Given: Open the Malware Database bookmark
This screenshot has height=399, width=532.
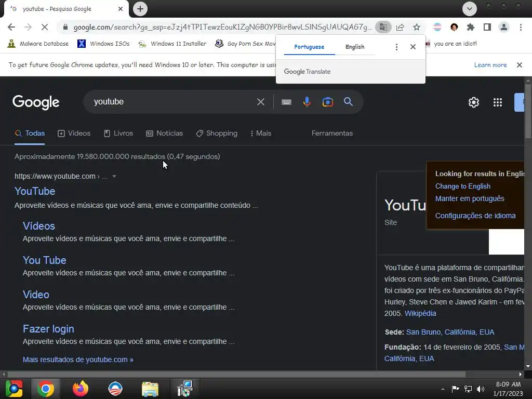Looking at the screenshot, I should click(38, 44).
